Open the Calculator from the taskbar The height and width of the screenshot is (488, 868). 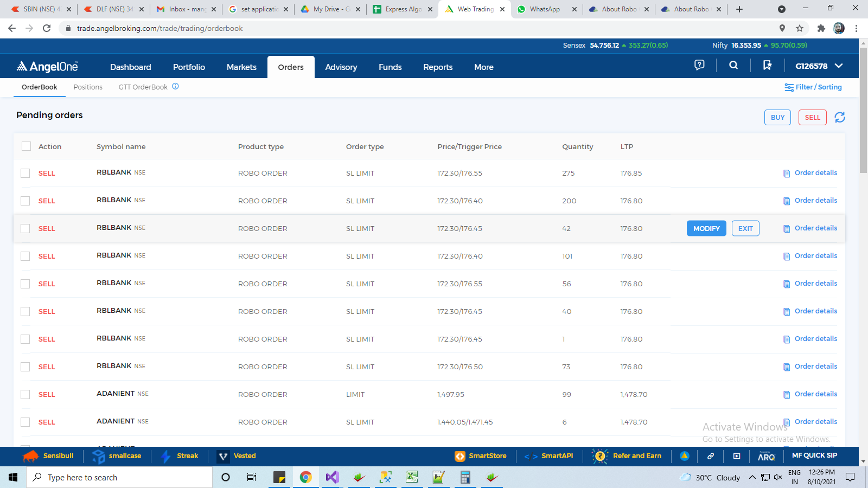465,477
